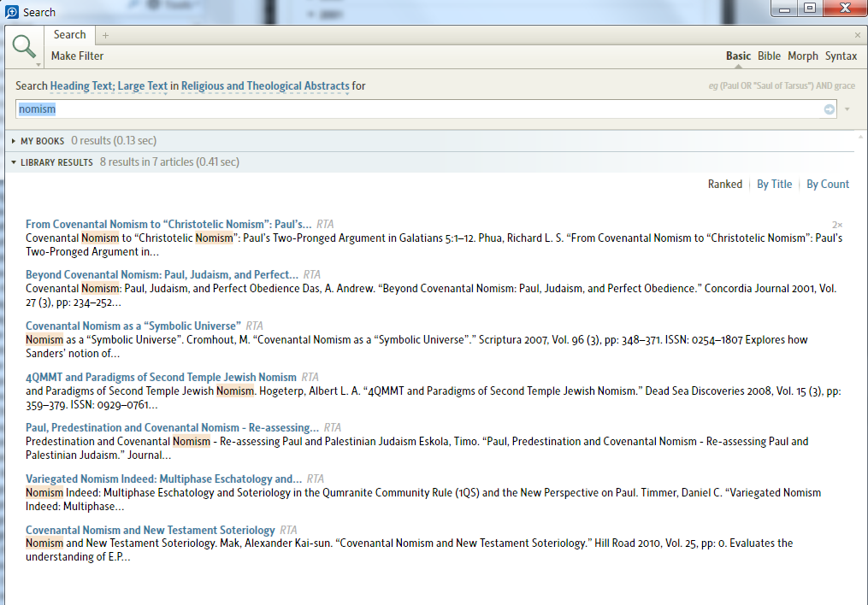Click snippet mentioning Eskola, Timo

(x=416, y=448)
